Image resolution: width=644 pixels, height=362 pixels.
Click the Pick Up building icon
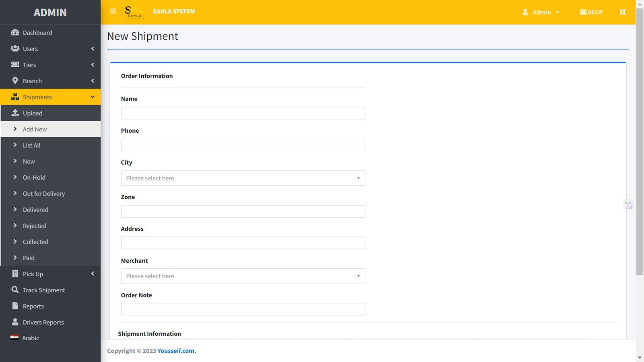coord(15,274)
